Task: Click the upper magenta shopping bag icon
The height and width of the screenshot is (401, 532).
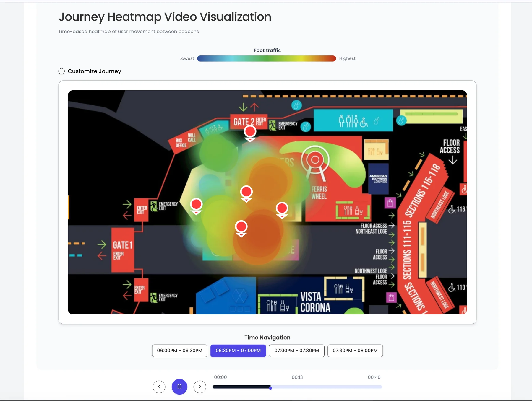Action: coord(390,203)
